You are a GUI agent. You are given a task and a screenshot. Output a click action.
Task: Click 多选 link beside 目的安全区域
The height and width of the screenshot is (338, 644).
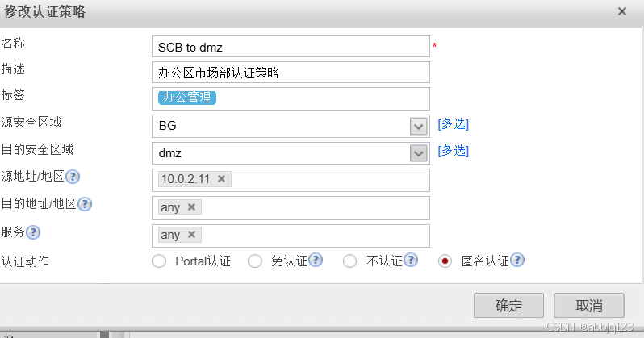pos(453,151)
